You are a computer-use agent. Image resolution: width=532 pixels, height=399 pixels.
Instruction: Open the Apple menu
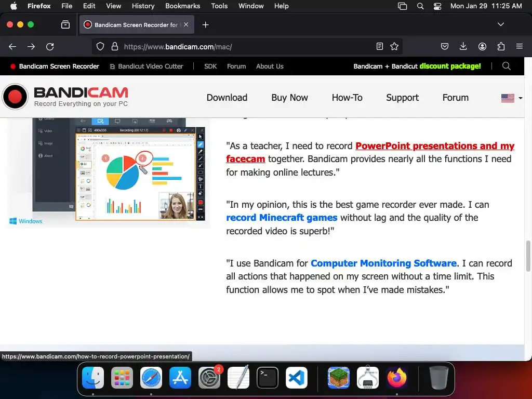coord(14,6)
